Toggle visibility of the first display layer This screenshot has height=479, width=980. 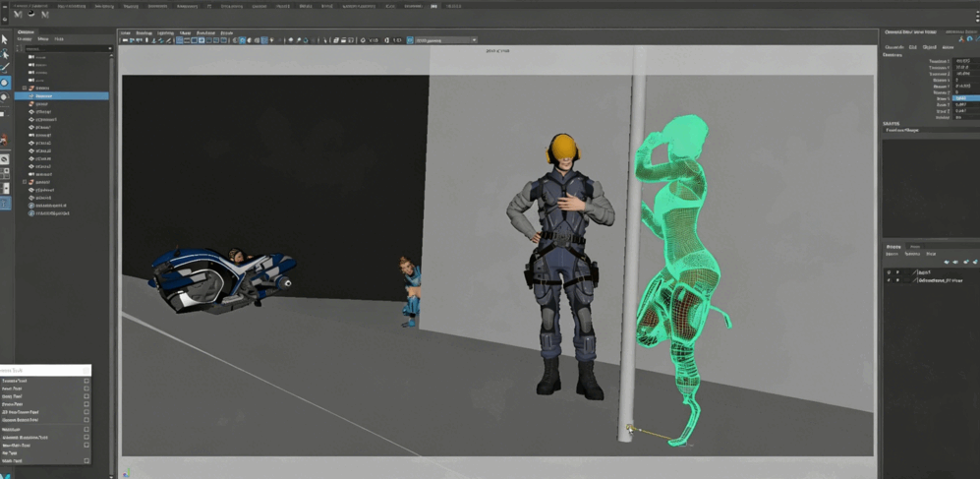coord(890,272)
